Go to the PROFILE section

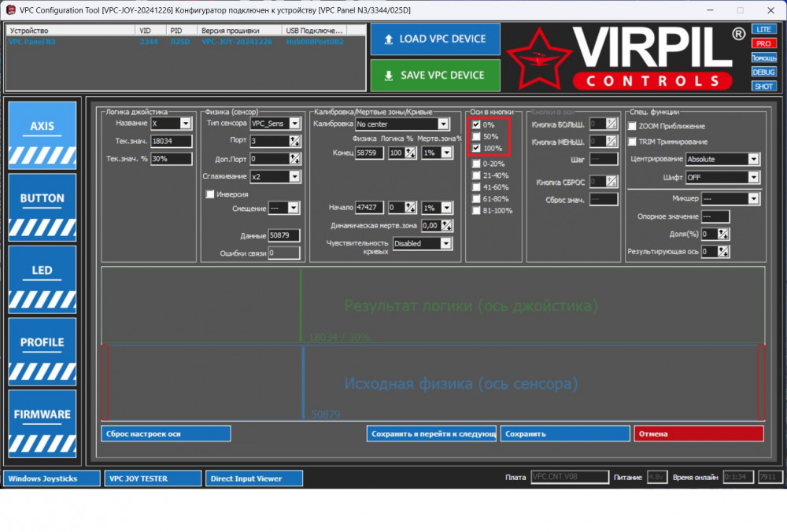[42, 351]
